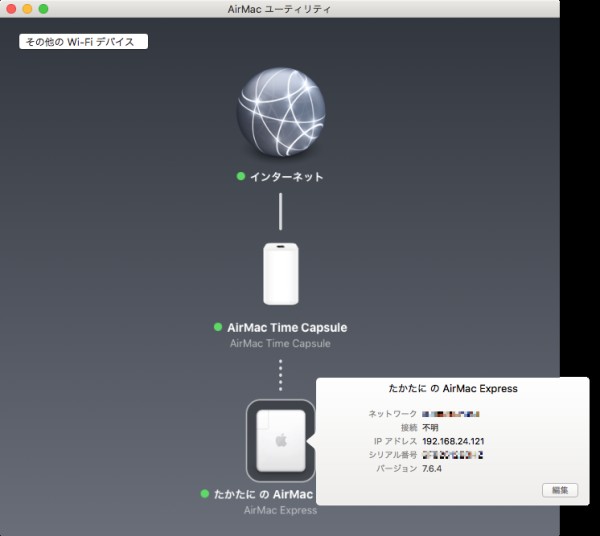Zoom the window with the green button
The width and height of the screenshot is (600, 536).
pos(44,9)
